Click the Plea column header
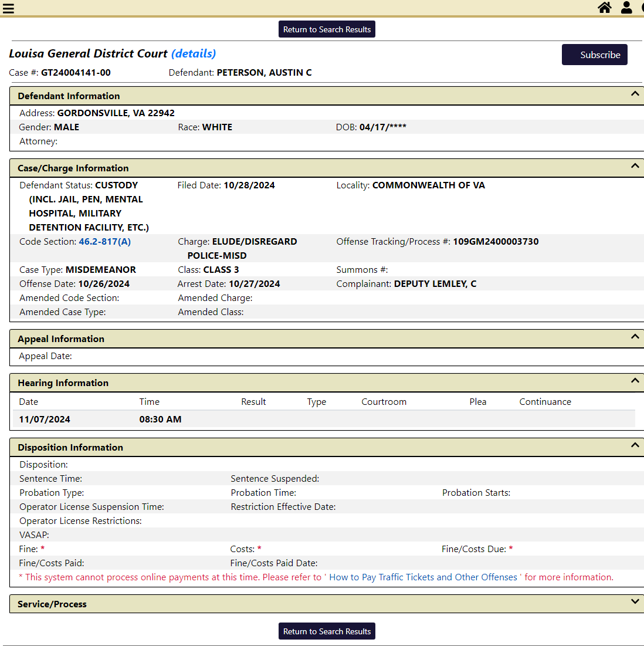Viewport: 644px width, 646px height. [x=478, y=402]
